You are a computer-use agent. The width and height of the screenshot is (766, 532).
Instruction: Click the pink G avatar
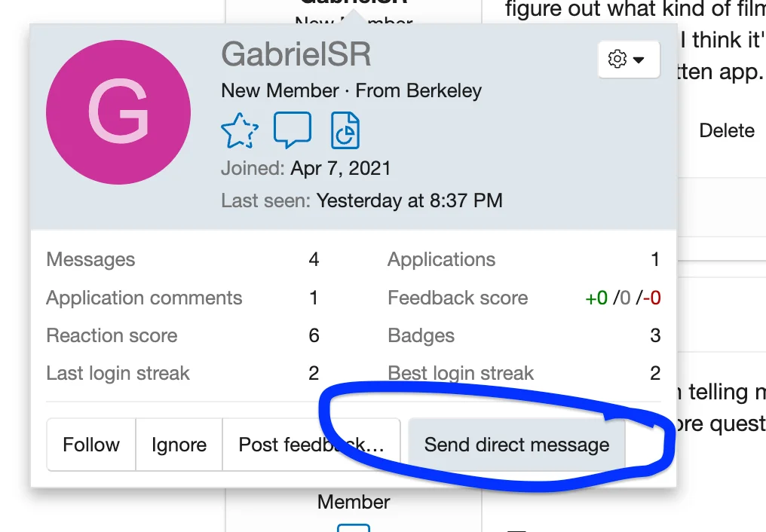(118, 112)
